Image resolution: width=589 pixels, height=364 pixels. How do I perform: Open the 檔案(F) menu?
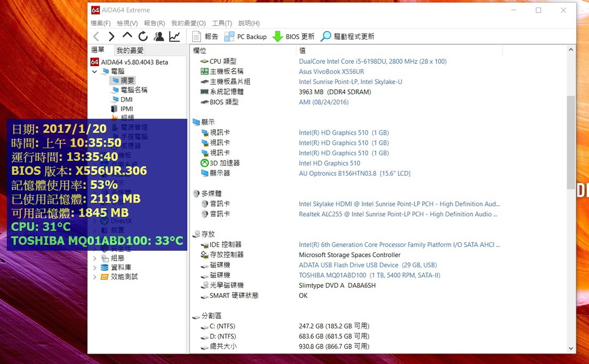point(101,24)
